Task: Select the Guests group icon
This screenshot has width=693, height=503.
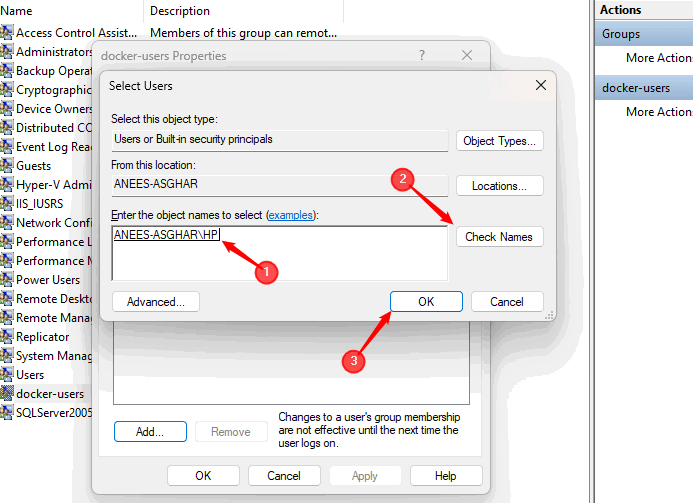Action: [7, 166]
